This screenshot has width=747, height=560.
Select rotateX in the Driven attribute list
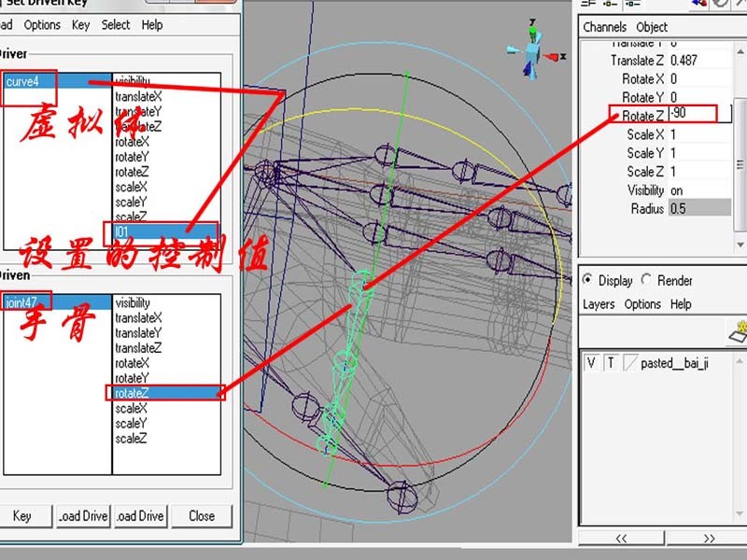pyautogui.click(x=132, y=363)
